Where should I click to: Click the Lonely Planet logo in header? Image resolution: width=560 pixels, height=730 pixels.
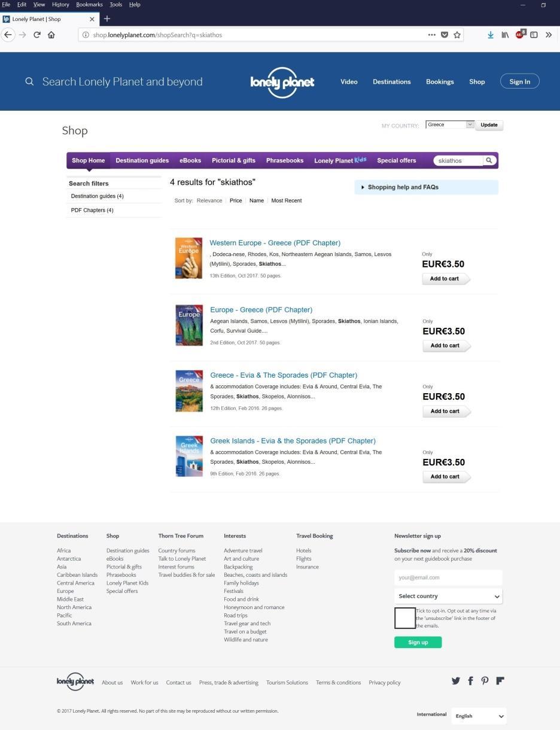click(282, 82)
